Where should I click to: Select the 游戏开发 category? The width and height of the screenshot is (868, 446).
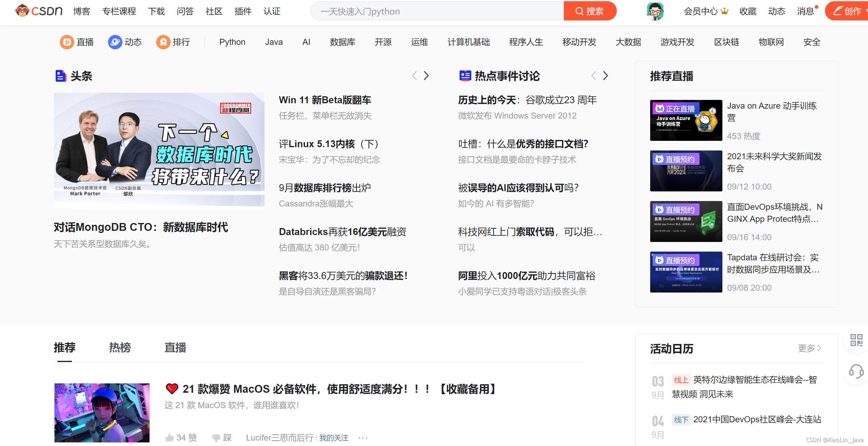[677, 42]
